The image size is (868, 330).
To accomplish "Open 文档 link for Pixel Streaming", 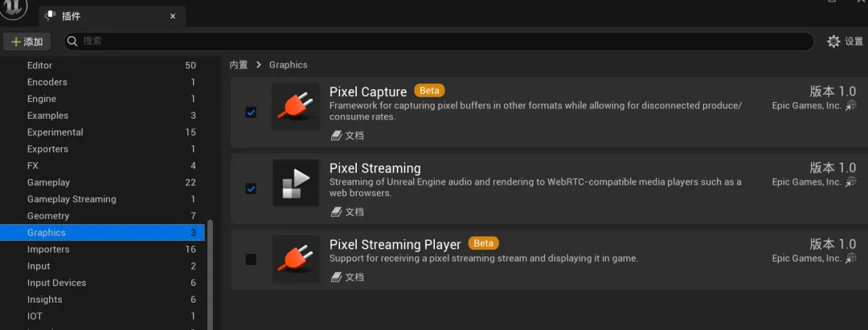I will [348, 212].
